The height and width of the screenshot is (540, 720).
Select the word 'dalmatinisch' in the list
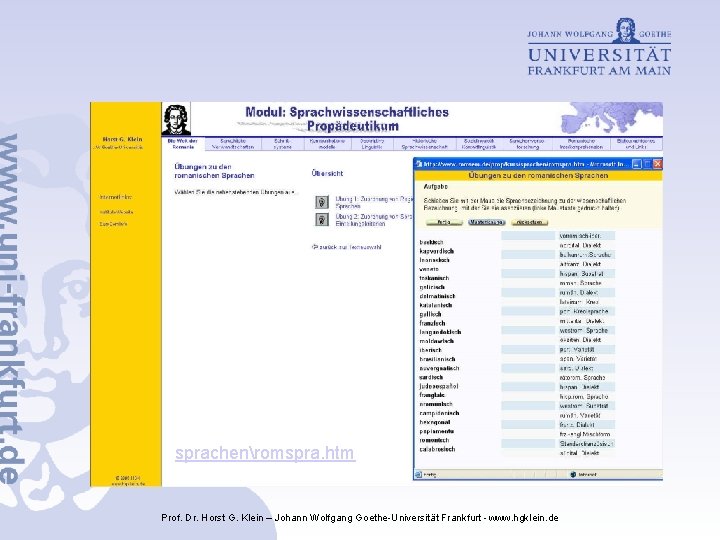[x=437, y=296]
